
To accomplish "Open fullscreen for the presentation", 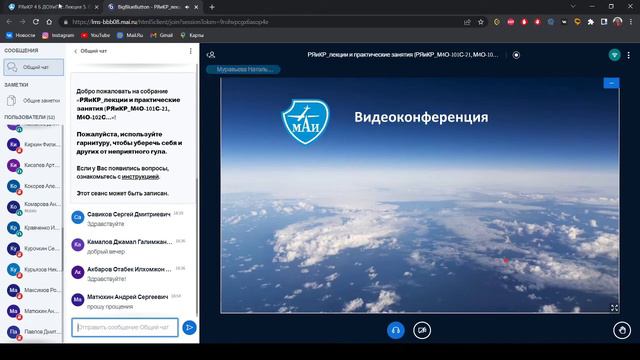I will click(614, 308).
